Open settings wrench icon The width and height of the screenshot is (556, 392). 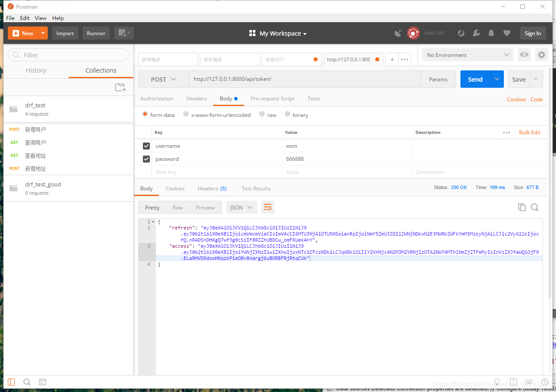click(x=476, y=33)
